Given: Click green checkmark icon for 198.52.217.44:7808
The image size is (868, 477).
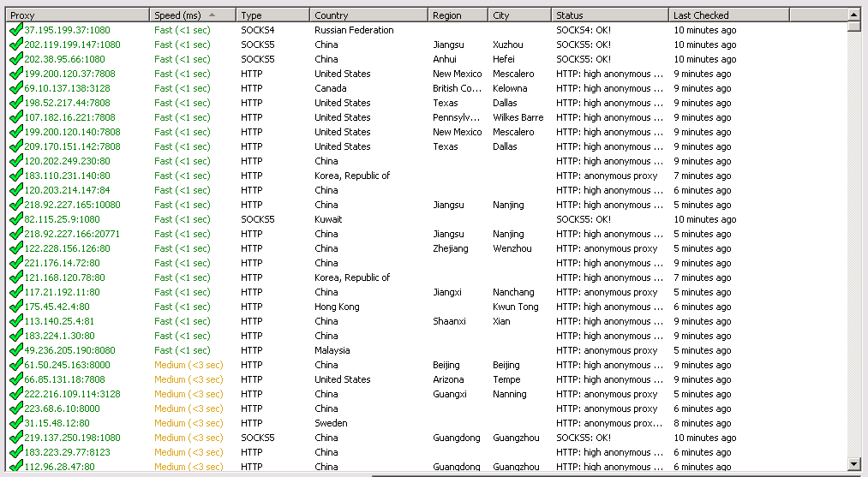Looking at the screenshot, I should click(x=16, y=102).
